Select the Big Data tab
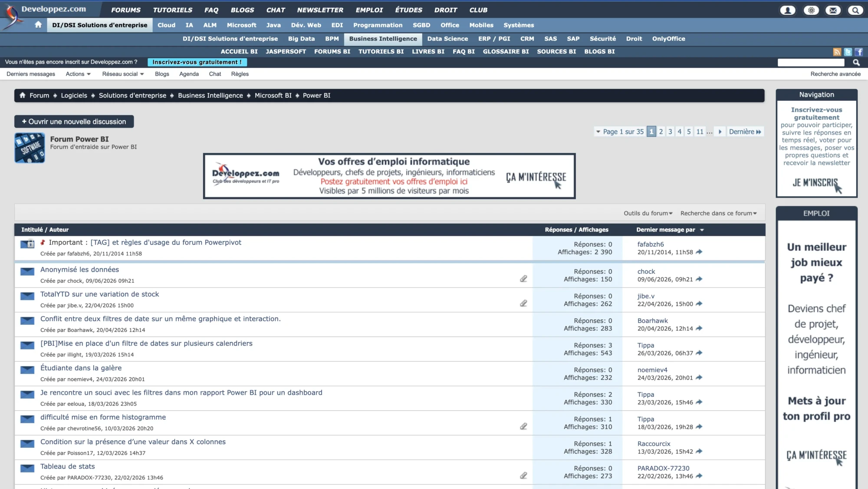The height and width of the screenshot is (489, 868). pos(301,39)
